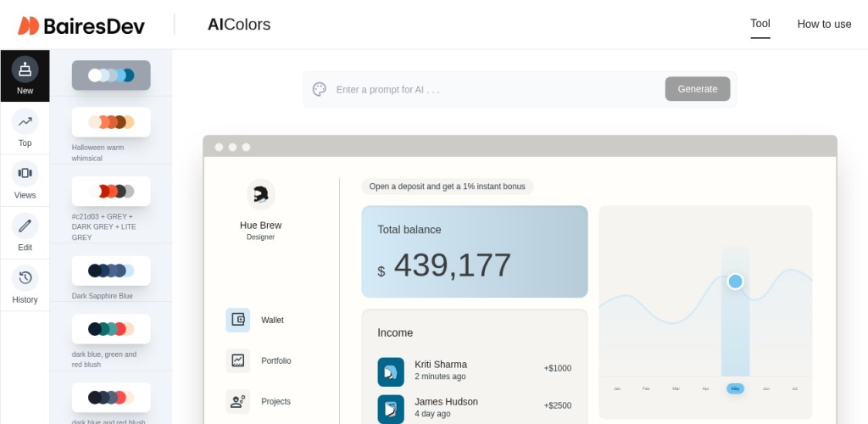Click the Edit pencil icon
The height and width of the screenshot is (424, 868).
[25, 226]
